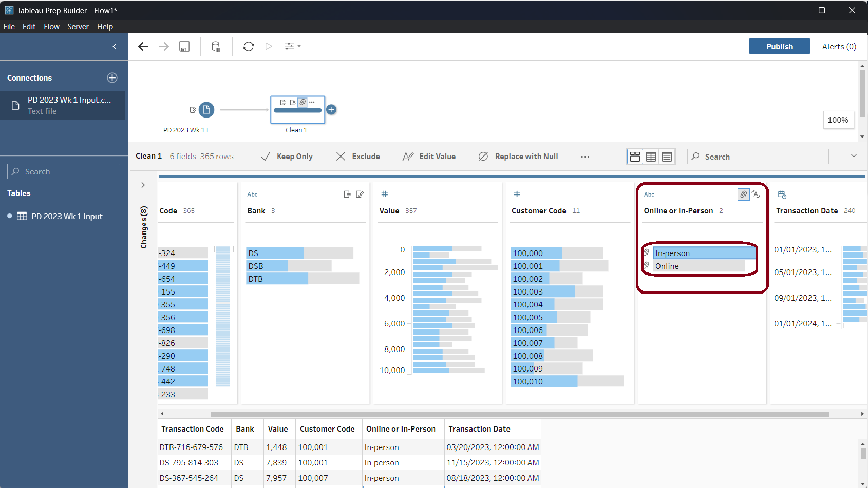This screenshot has width=868, height=488.
Task: Select the input step node icon
Action: coord(206,110)
